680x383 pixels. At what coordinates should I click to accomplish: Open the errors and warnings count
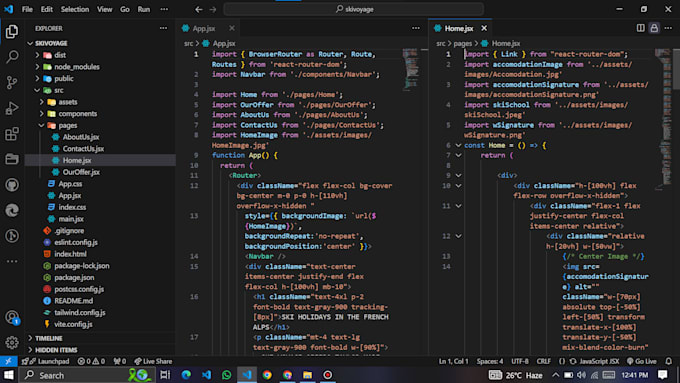click(91, 361)
